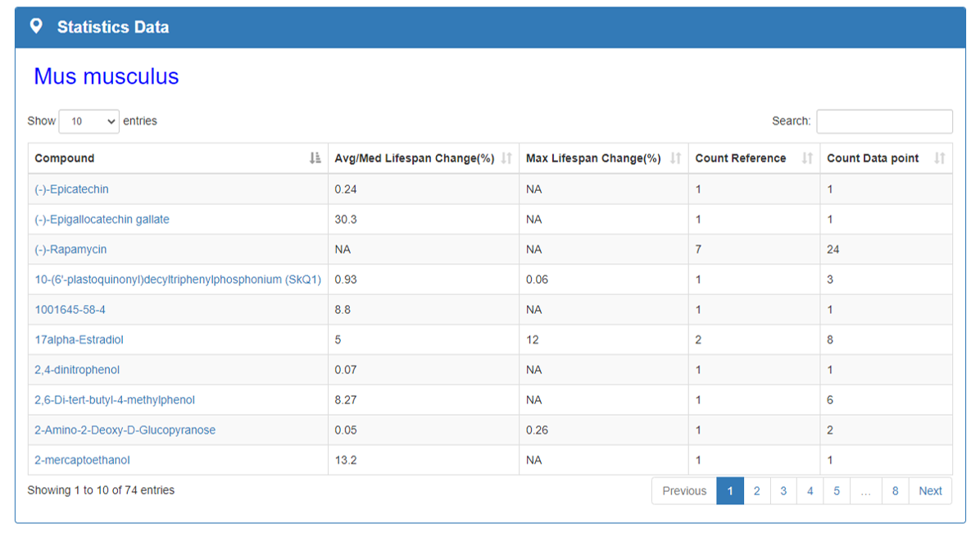Screen dimensions: 980x560
Task: Sort by Compound column sort icon
Action: [315, 158]
